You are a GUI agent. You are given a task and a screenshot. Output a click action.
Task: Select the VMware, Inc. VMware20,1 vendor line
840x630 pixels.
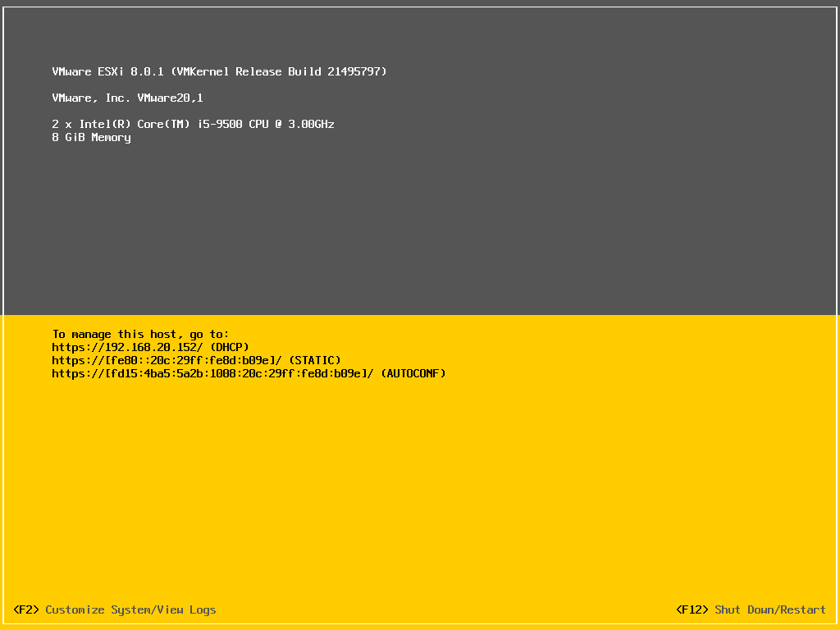(x=127, y=98)
